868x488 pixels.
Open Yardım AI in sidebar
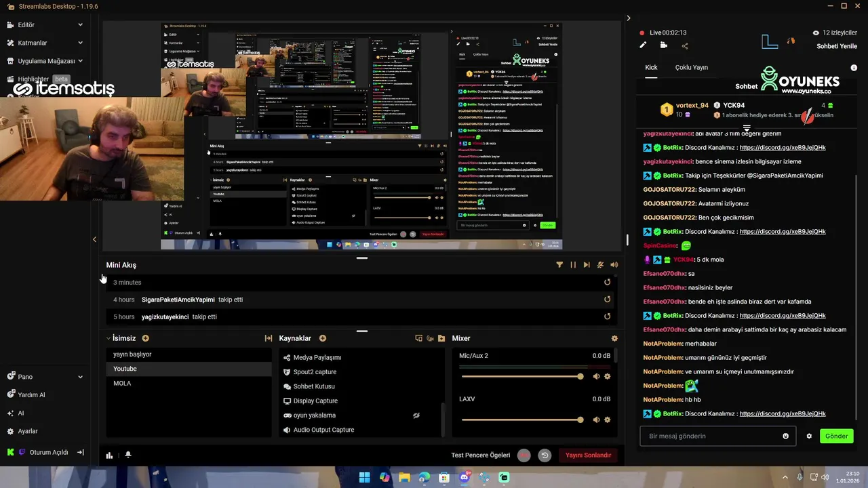coord(27,394)
